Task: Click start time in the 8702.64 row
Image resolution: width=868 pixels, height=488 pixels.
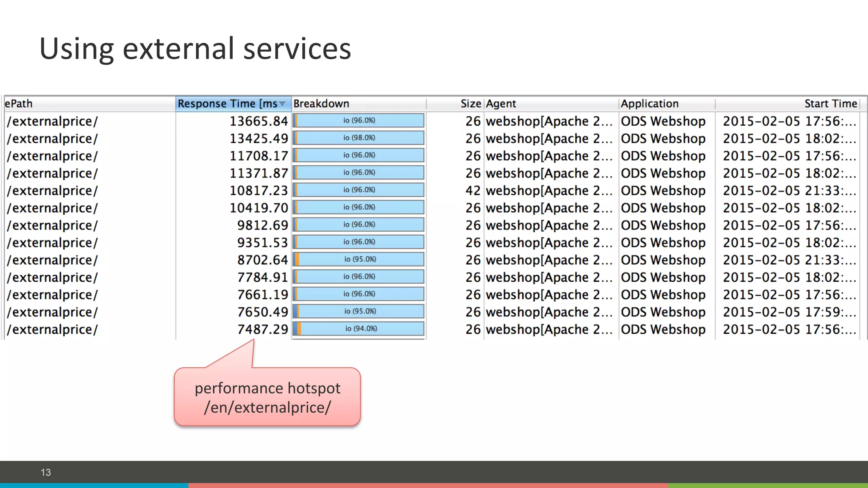Action: [x=790, y=260]
